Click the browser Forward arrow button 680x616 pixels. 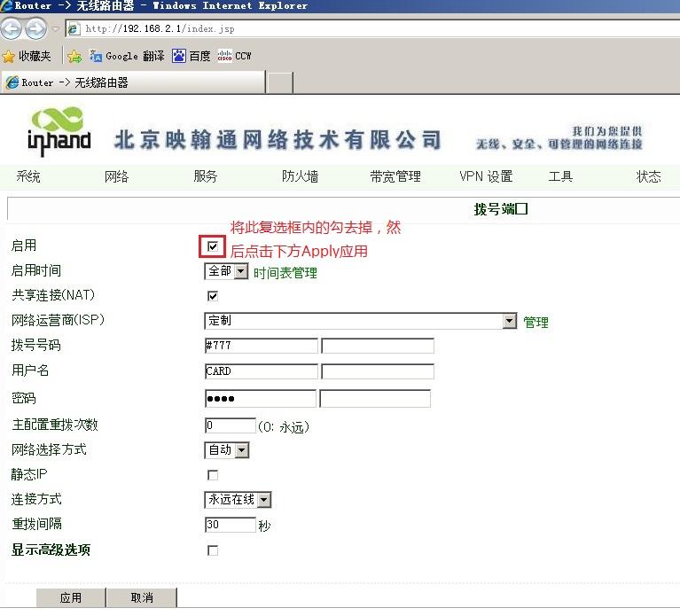pos(35,28)
